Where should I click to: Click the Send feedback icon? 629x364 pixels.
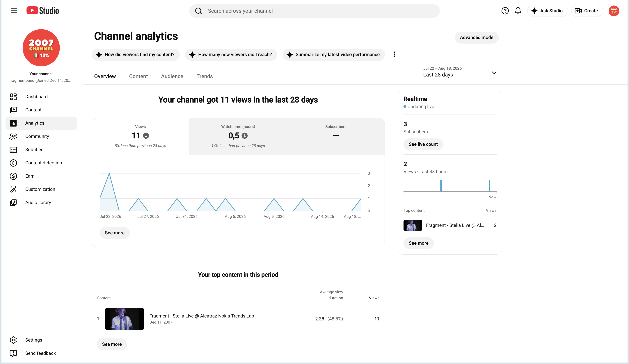[x=13, y=353]
